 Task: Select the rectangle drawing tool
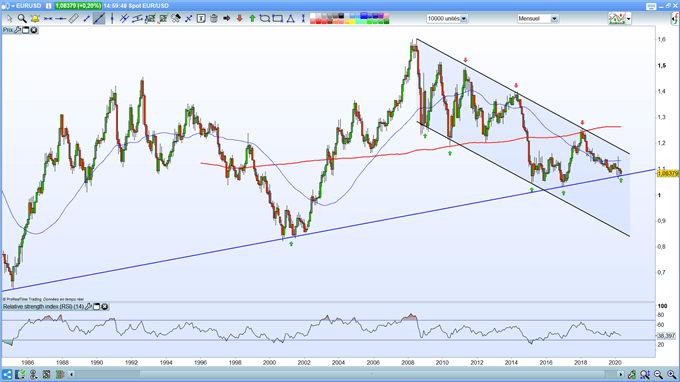point(278,19)
